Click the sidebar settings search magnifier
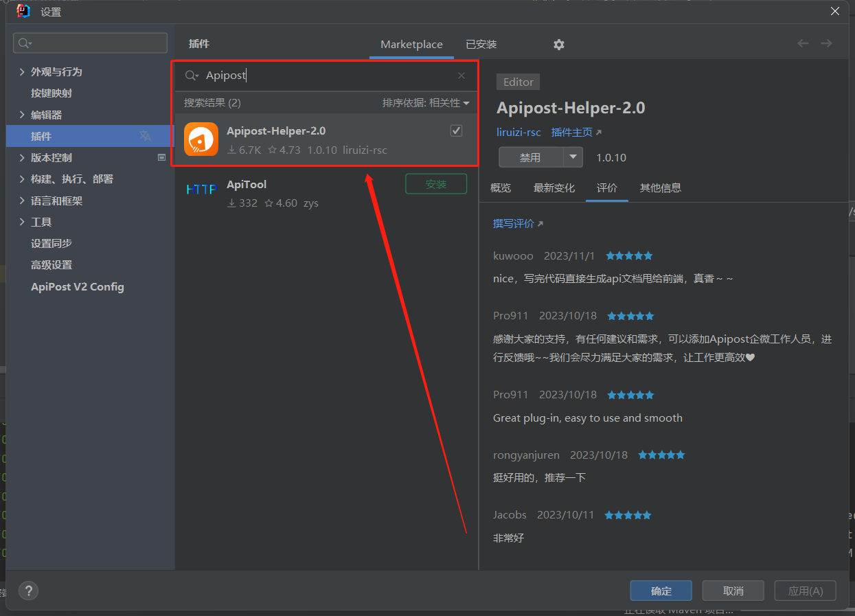 coord(25,43)
